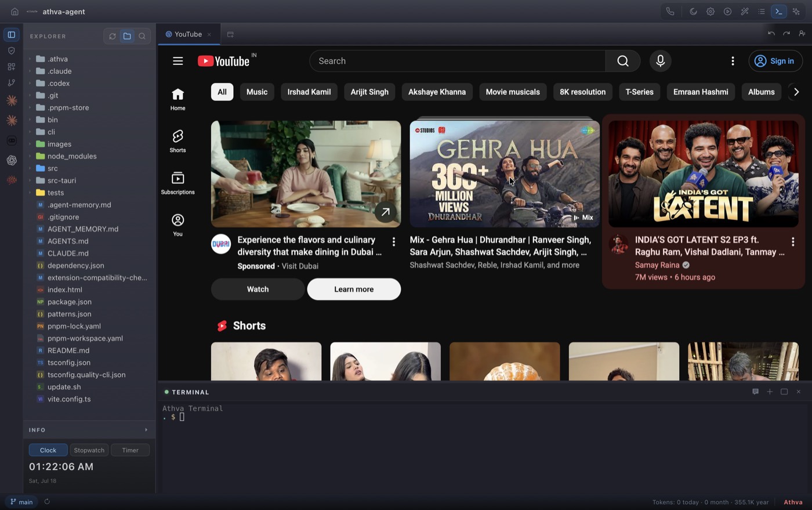Screen dimensions: 812x510
Task: Open the ChatGPT logo icon in activity bar
Action: pos(12,160)
